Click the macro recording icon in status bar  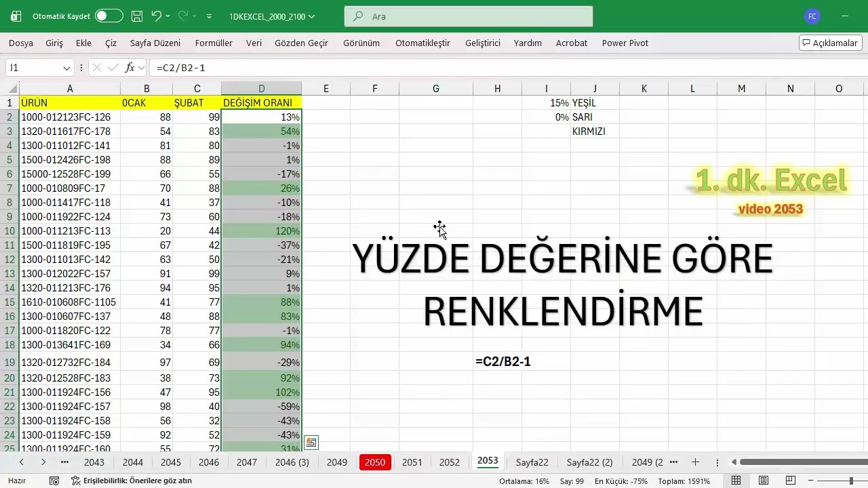pyautogui.click(x=54, y=481)
